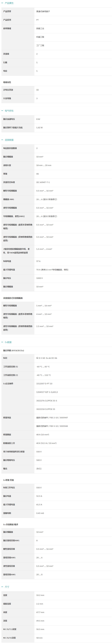Click the bridge entry FBS 5-10 / 3005948
This screenshot has height=644, width=112.
[52, 426]
